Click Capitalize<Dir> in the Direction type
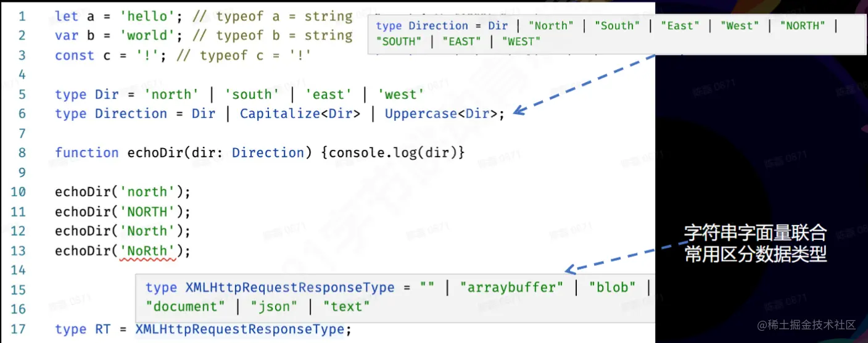The width and height of the screenshot is (868, 343). pyautogui.click(x=300, y=114)
